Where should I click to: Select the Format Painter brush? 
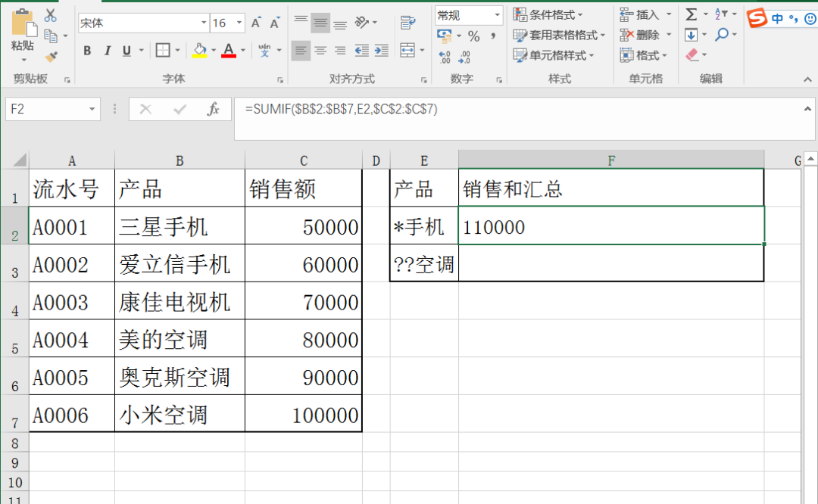(x=51, y=56)
